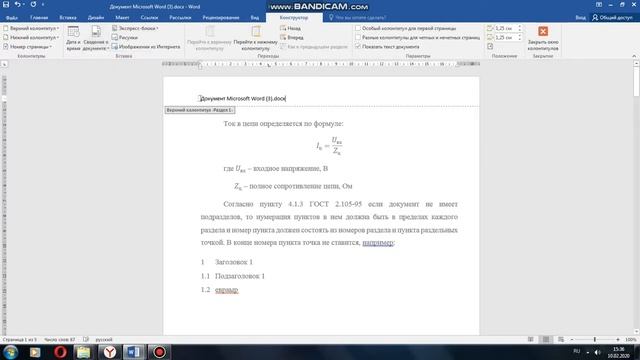Click the zoom in plus button
This screenshot has width=640, height=360.
pos(618,340)
